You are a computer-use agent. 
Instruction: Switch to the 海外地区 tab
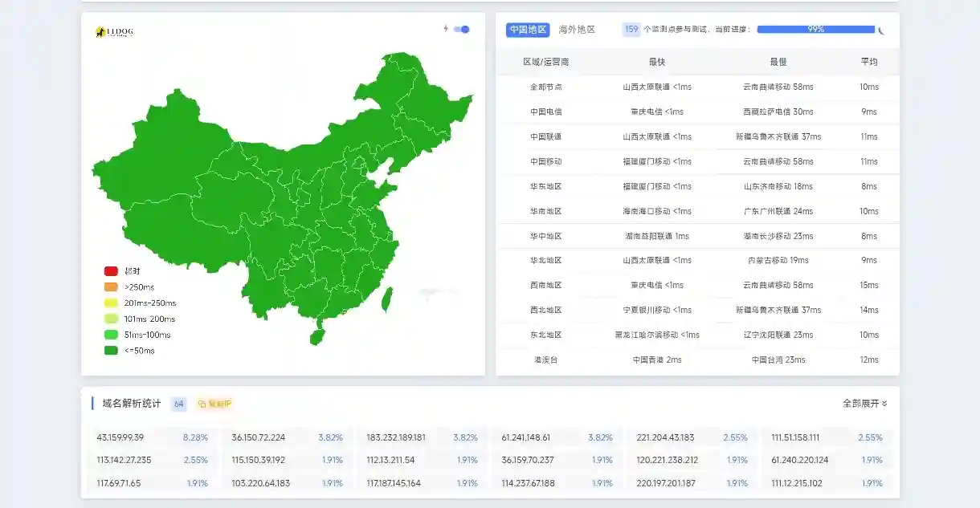[577, 30]
